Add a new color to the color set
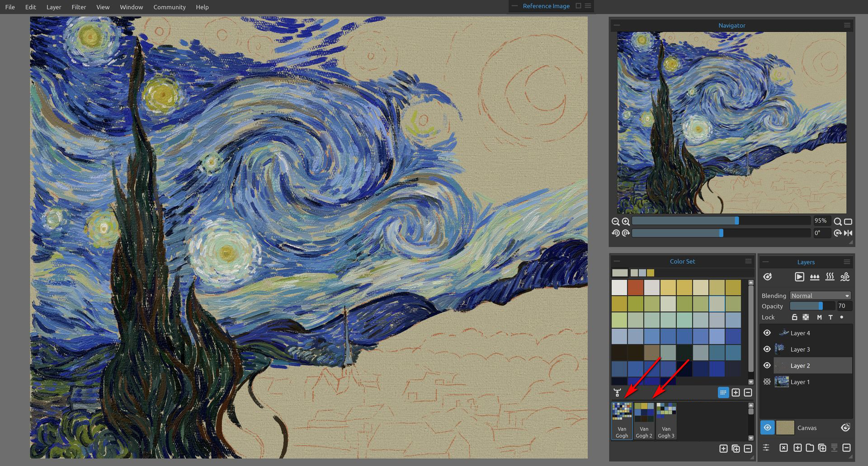868x466 pixels. point(736,393)
